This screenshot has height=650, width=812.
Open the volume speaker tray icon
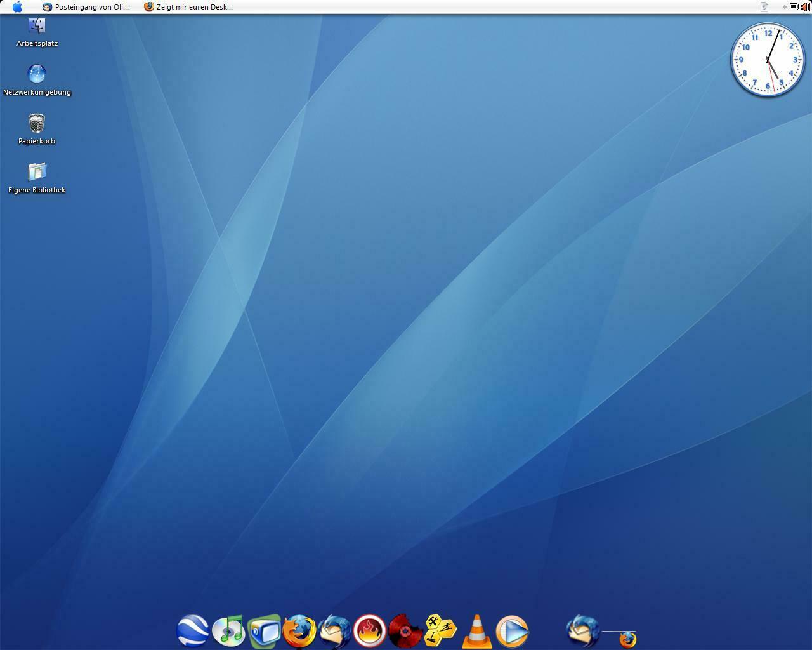[806, 7]
